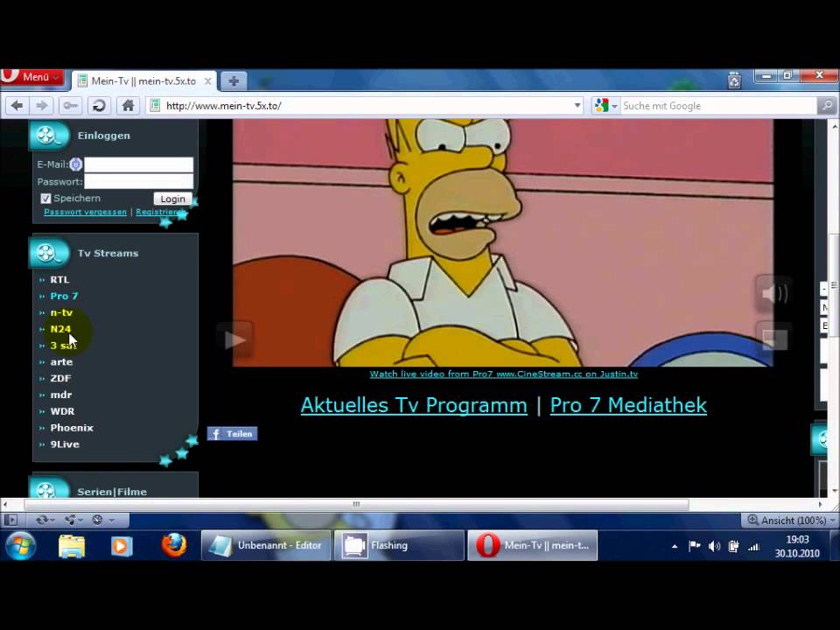The image size is (840, 630).
Task: Open the Opera Menü button
Action: coord(32,77)
